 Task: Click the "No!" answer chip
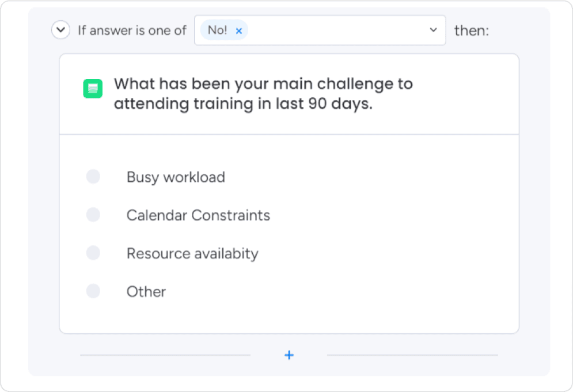pos(219,31)
